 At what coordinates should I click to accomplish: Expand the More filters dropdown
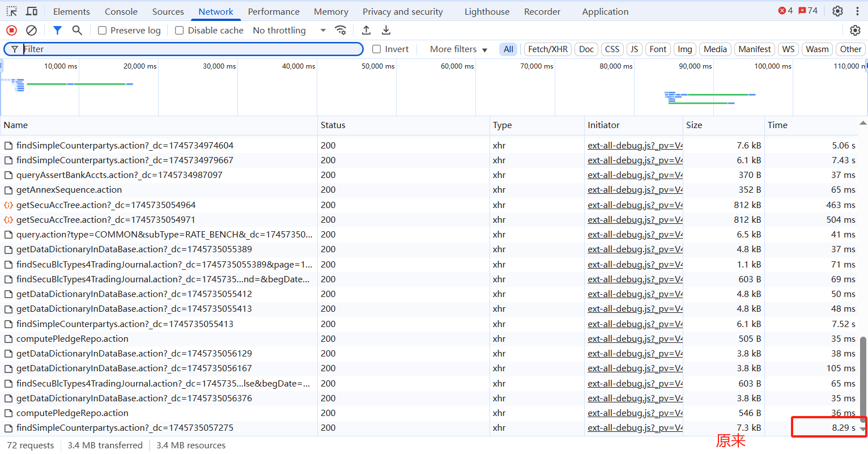459,49
